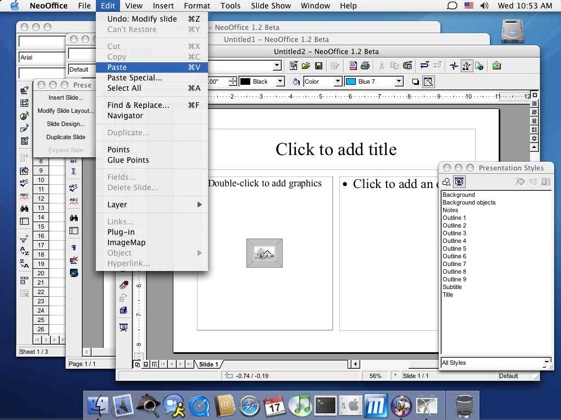561x420 pixels.
Task: Open the Slide Show menu
Action: 270,6
